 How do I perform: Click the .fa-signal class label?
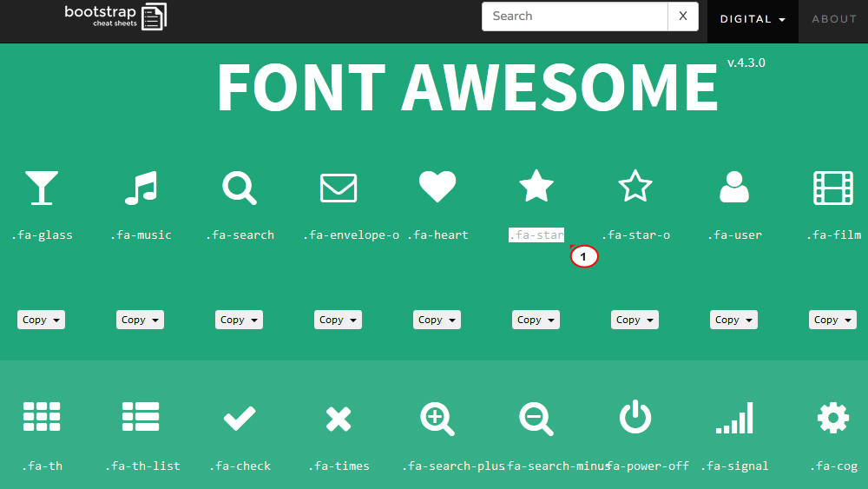pyautogui.click(x=734, y=466)
